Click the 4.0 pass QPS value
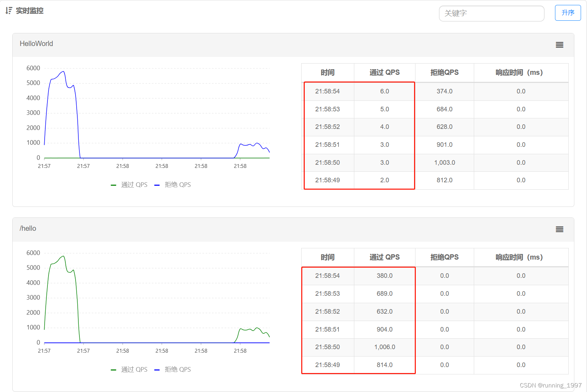 tap(385, 127)
